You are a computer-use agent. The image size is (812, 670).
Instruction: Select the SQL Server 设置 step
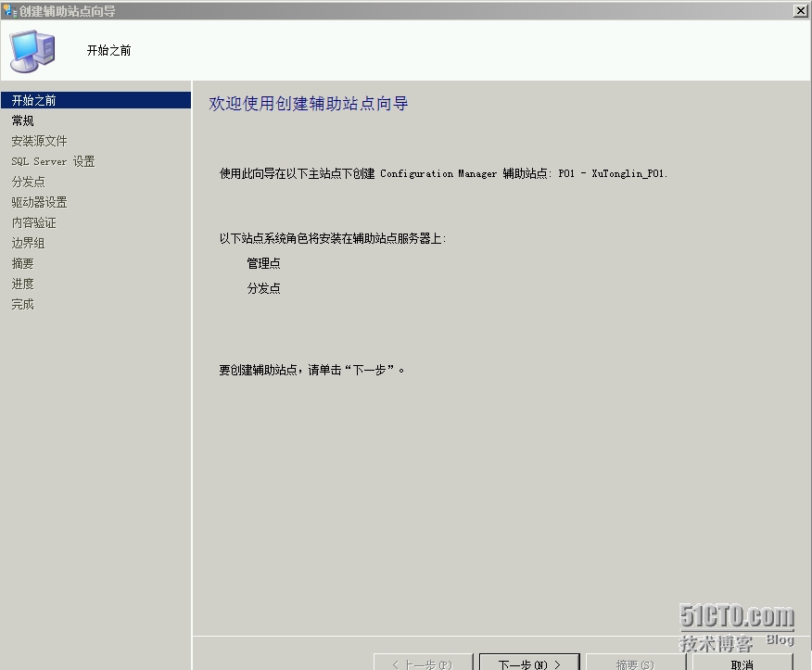pyautogui.click(x=54, y=161)
